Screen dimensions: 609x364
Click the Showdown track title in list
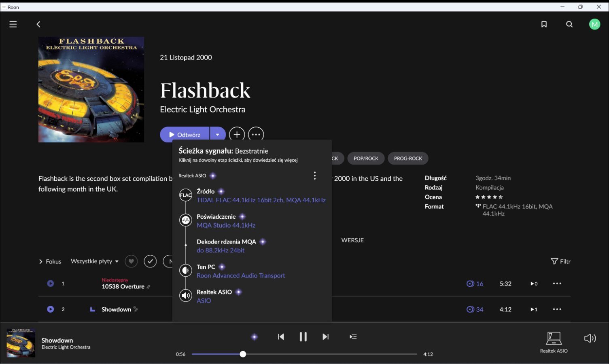pyautogui.click(x=116, y=309)
